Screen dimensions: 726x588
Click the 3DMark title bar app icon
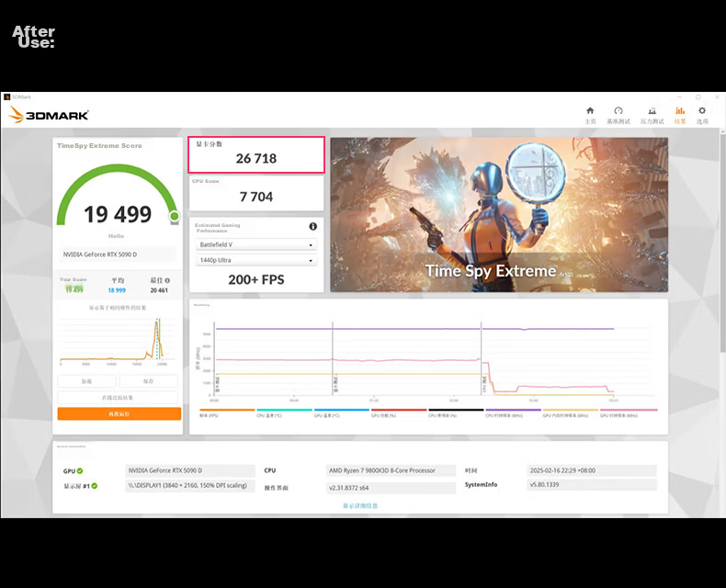click(6, 96)
